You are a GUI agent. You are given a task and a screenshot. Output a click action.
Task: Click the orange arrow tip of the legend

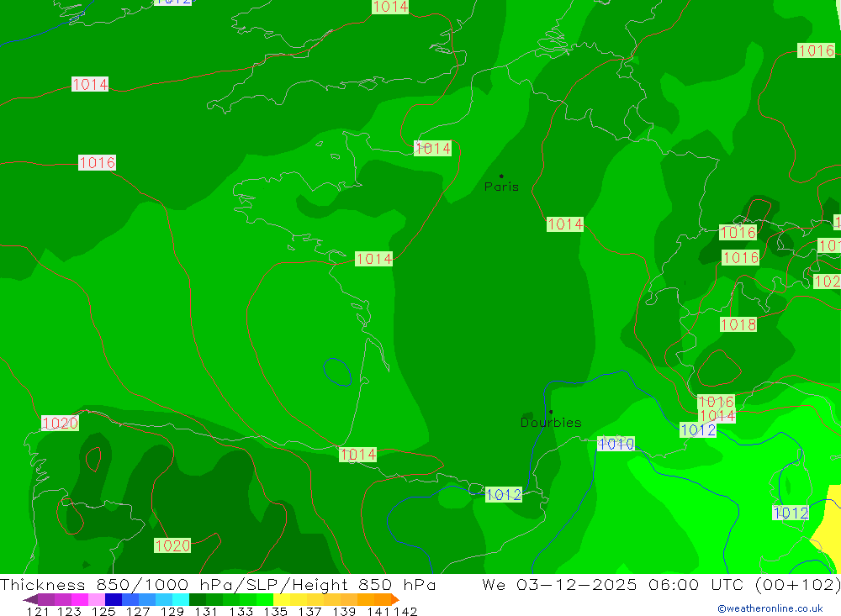click(x=395, y=599)
